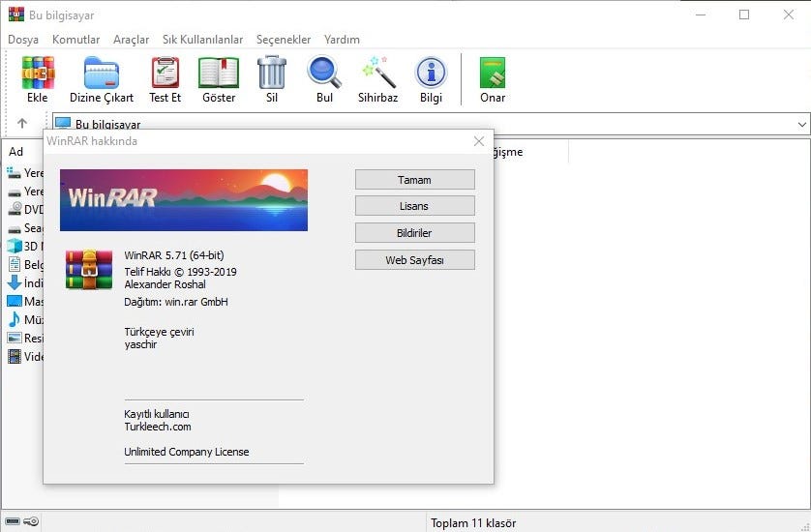Close the WinRAR hakkında dialog
Viewport: 811px width, 532px height.
(x=479, y=141)
